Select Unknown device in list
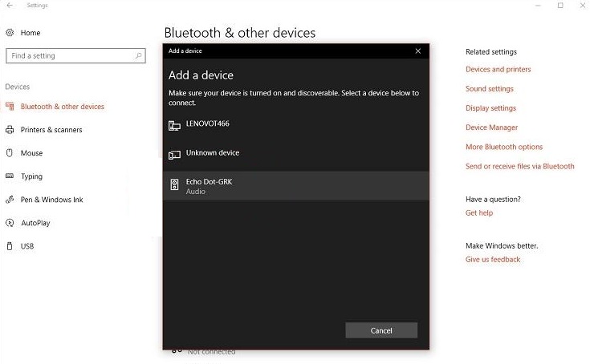Viewport: 590px width, 364px height. [x=295, y=155]
